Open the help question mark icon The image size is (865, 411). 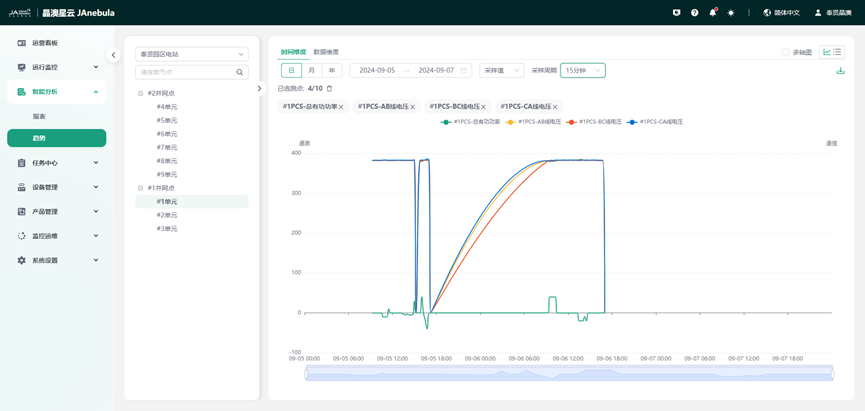coord(695,13)
